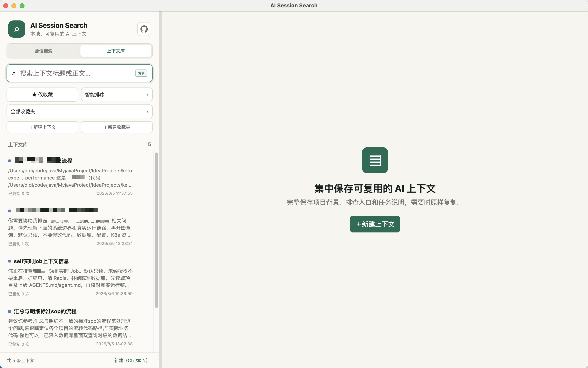Click the timestamp 2026/8/5 11:57:53
The height and width of the screenshot is (368, 588).
point(115,193)
